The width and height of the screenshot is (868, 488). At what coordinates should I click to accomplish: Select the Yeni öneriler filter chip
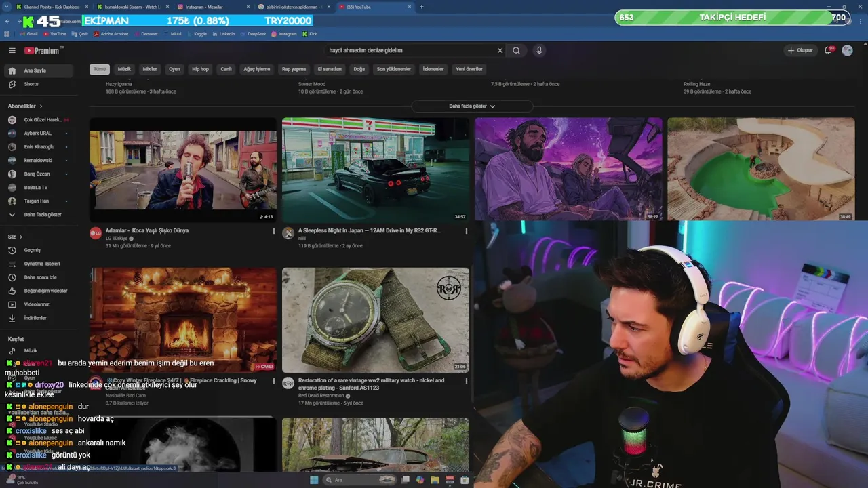(x=469, y=69)
